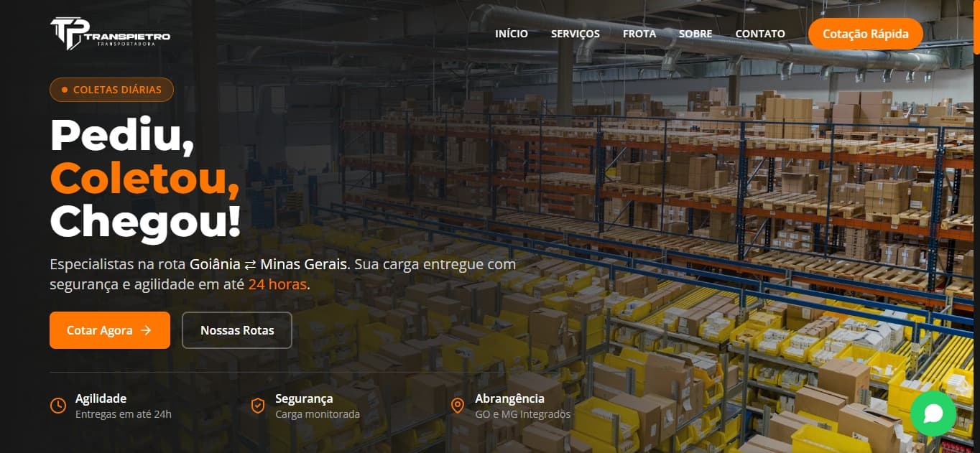Open the Contato navigation link
Viewport: 980px width, 453px height.
click(x=760, y=34)
